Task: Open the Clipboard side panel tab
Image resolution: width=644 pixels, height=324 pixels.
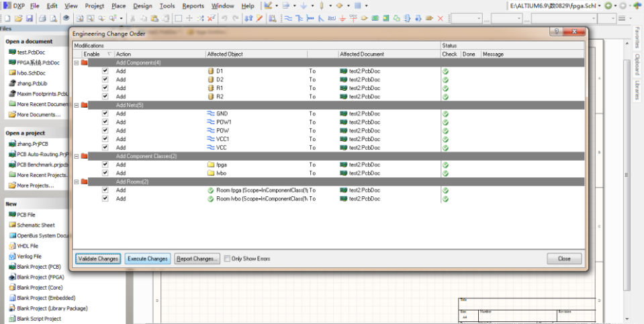Action: [x=637, y=64]
